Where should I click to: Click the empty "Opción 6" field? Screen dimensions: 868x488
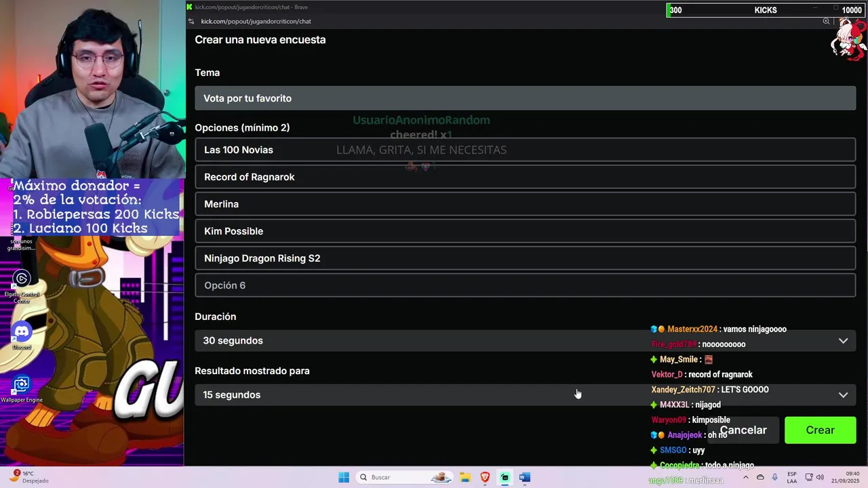point(525,285)
